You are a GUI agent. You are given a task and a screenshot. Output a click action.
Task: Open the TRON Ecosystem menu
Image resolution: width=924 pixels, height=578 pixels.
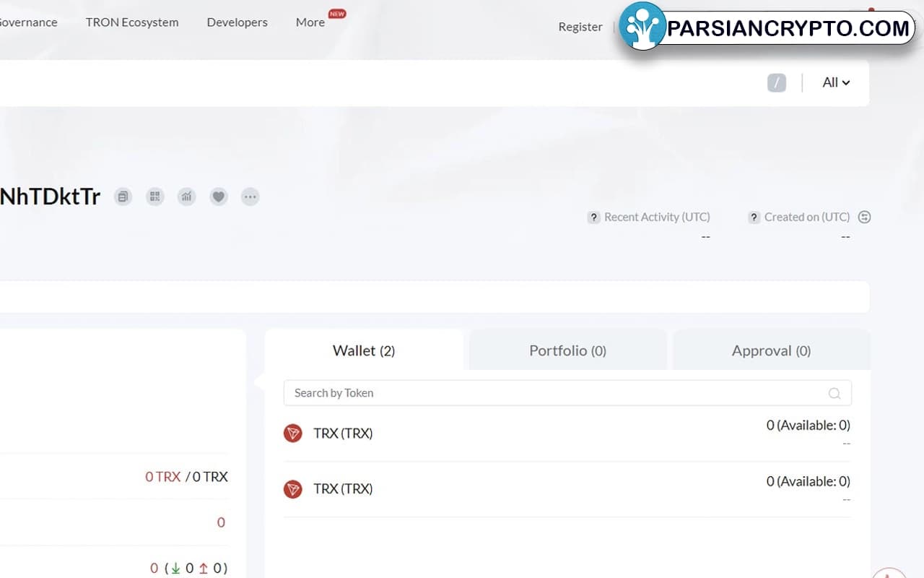tap(132, 22)
